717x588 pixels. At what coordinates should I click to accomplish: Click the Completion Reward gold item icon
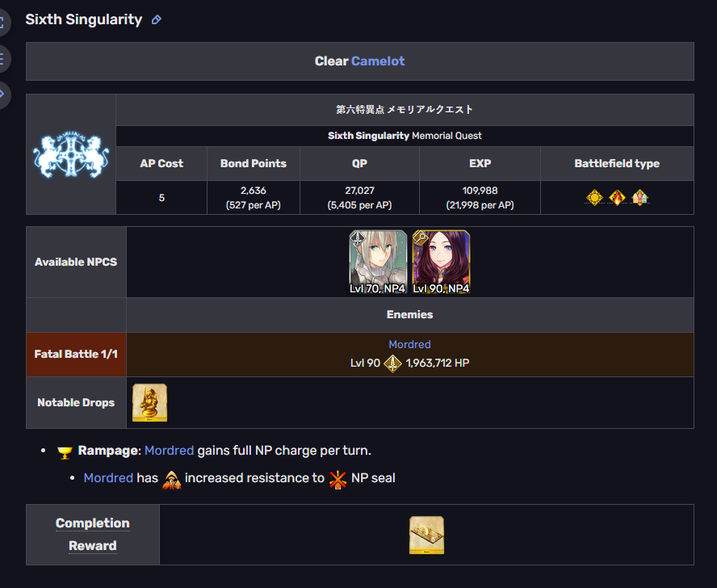426,535
